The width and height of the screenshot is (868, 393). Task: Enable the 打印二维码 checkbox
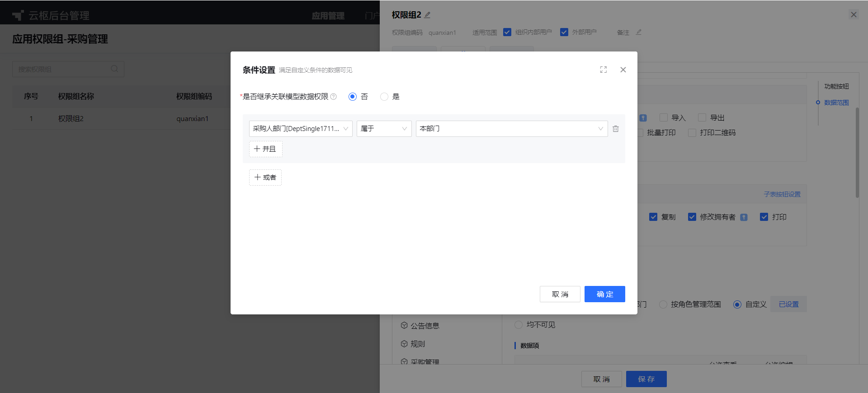(x=692, y=133)
